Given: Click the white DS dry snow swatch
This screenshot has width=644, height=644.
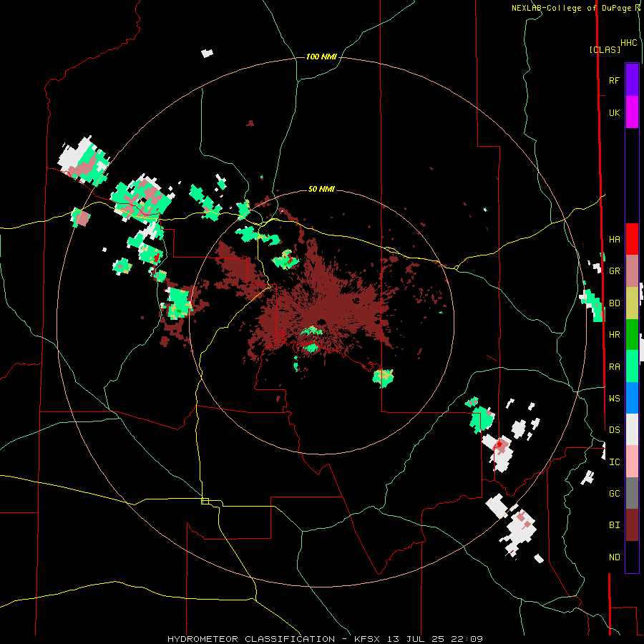Looking at the screenshot, I should [x=632, y=429].
